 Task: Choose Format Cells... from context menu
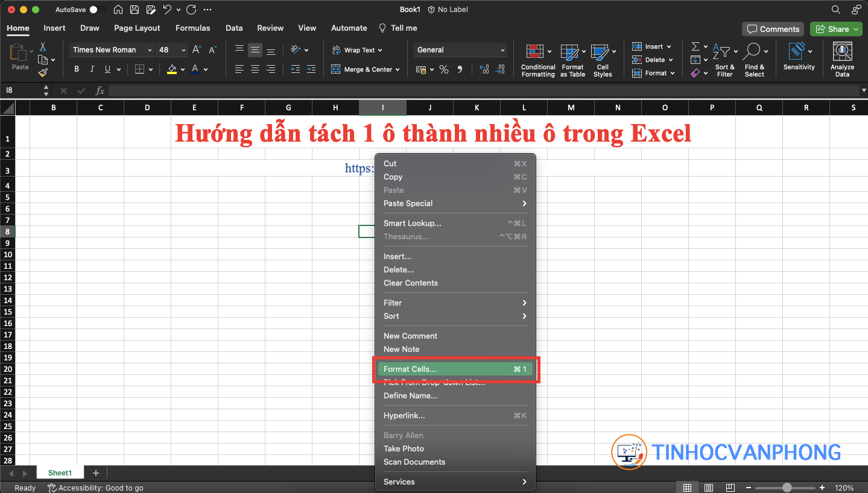[x=455, y=369]
